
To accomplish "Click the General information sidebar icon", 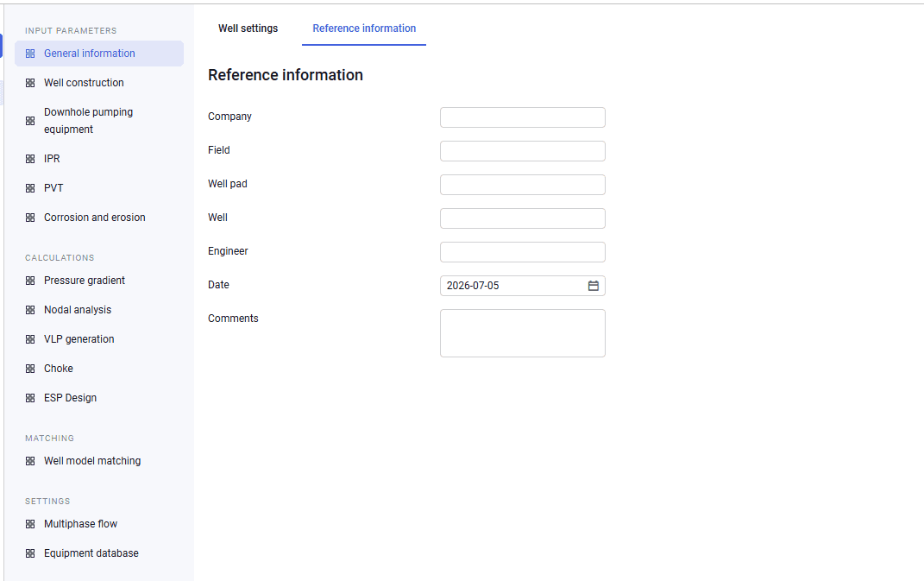I will click(x=30, y=54).
